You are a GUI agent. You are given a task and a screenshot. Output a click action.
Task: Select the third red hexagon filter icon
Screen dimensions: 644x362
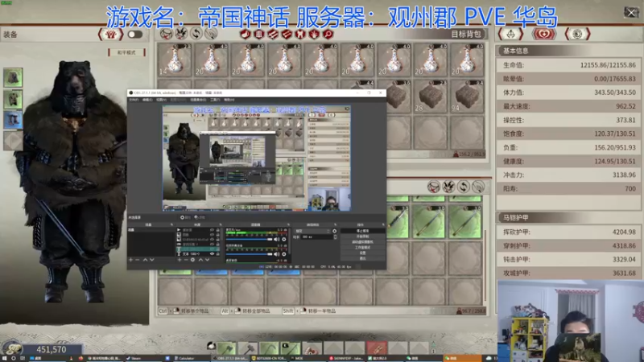[273, 34]
